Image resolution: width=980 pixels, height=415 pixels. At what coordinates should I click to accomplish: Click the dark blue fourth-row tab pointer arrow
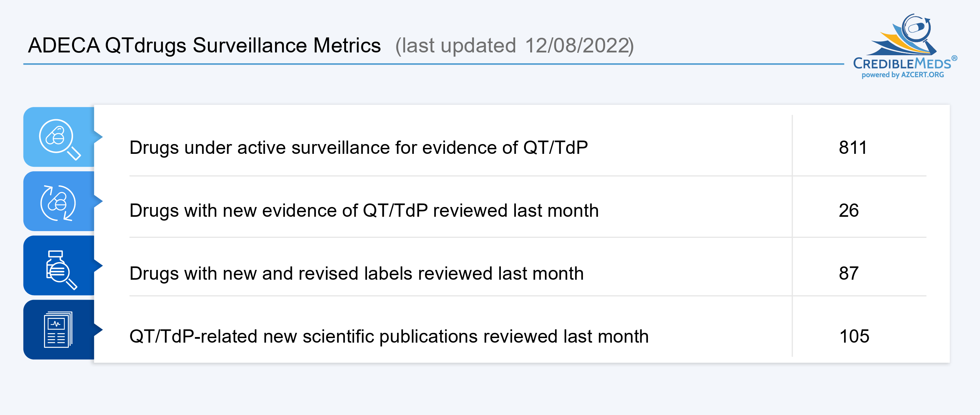98,330
